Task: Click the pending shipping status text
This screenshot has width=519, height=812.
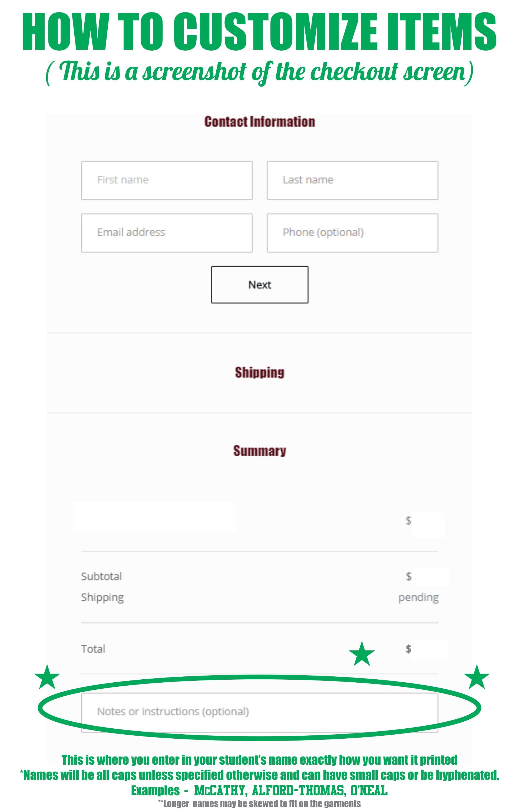Action: coord(418,598)
